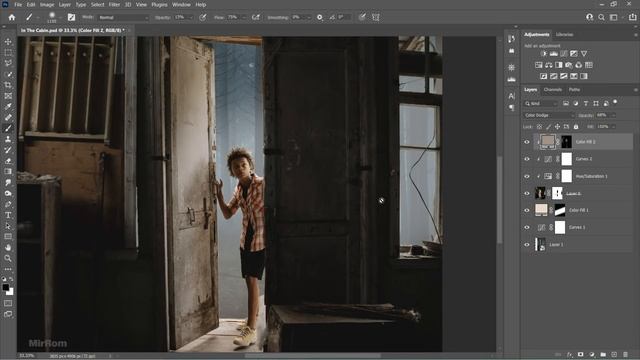Go to Home screen icon
640x360 pixels.
(x=12, y=17)
